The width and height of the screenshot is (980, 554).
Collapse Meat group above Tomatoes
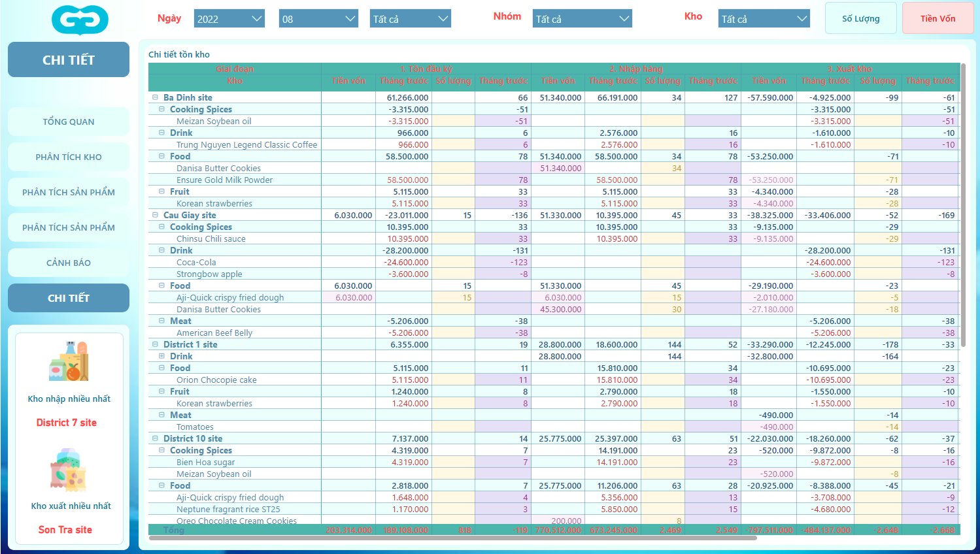tap(162, 415)
